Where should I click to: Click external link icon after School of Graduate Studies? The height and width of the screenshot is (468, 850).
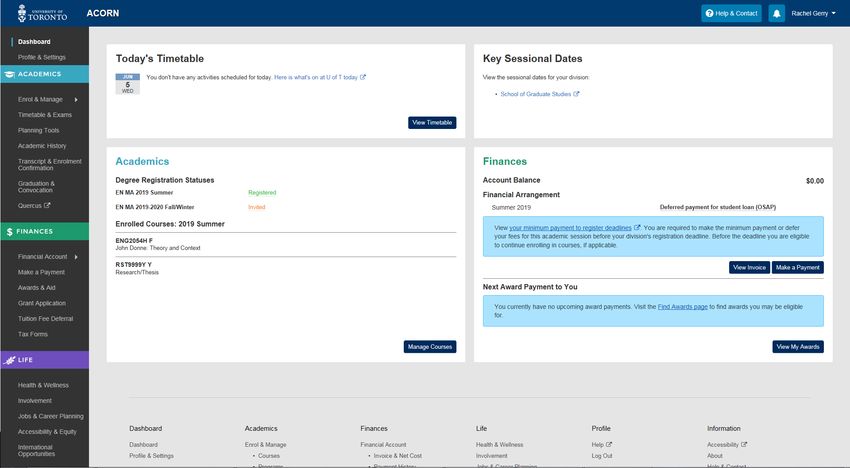click(x=576, y=94)
